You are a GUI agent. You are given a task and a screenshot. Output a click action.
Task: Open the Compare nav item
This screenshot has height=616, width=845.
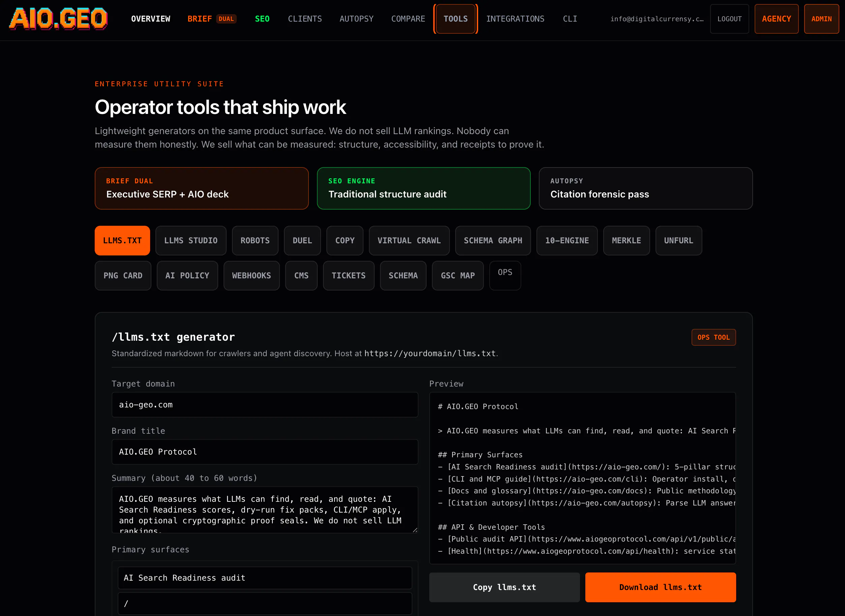(x=408, y=19)
